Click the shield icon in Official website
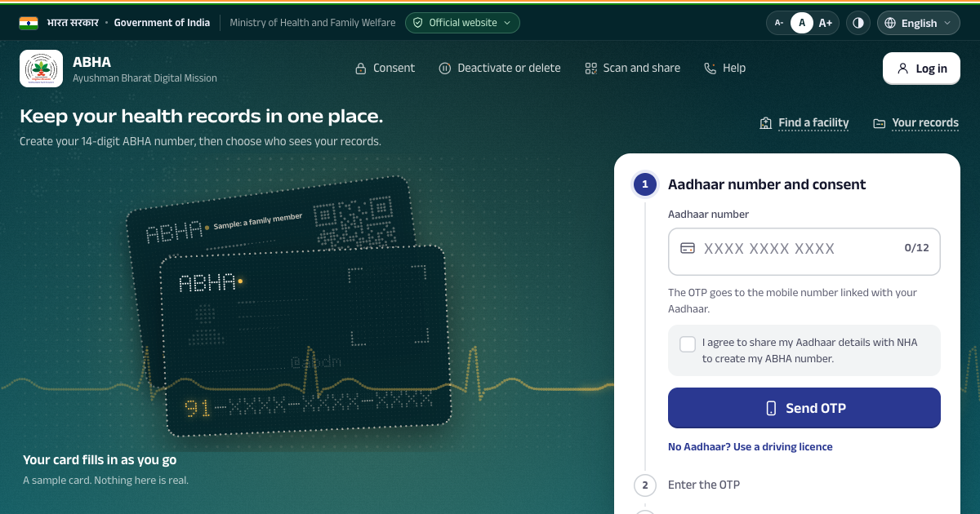The image size is (980, 514). (x=418, y=23)
